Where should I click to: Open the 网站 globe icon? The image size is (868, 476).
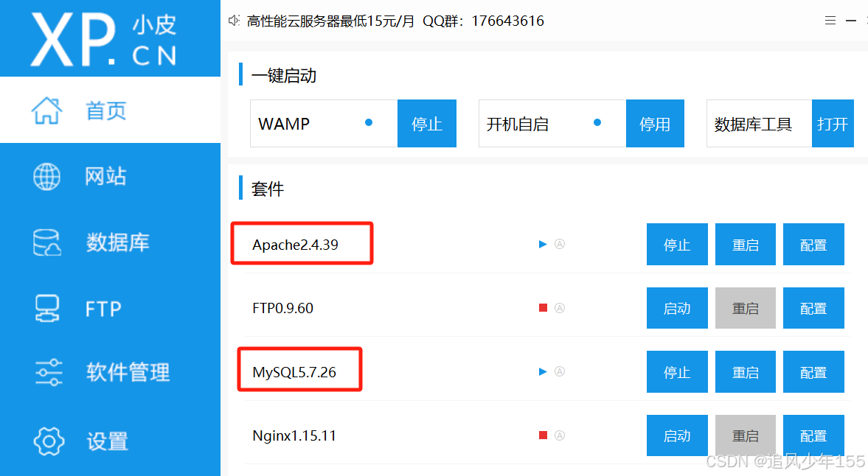click(46, 177)
